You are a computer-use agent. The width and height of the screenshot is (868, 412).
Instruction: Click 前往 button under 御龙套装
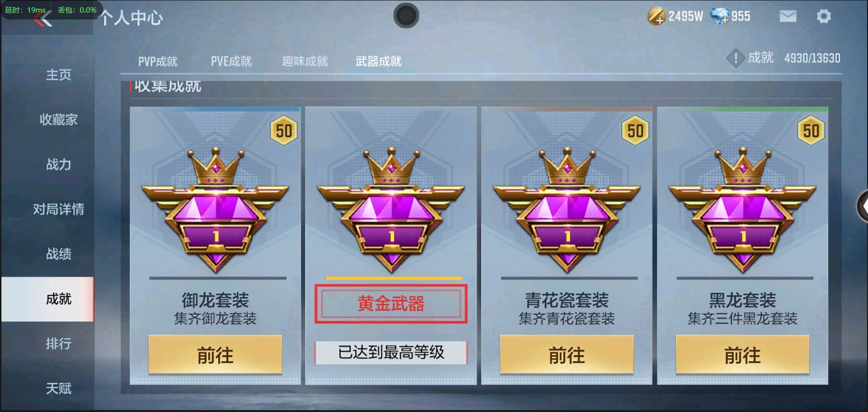coord(215,355)
